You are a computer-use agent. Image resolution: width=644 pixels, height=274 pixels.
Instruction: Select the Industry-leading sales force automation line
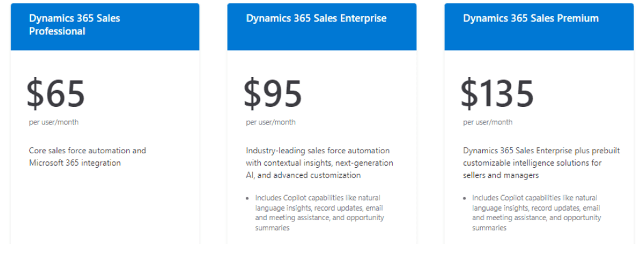[x=318, y=150]
